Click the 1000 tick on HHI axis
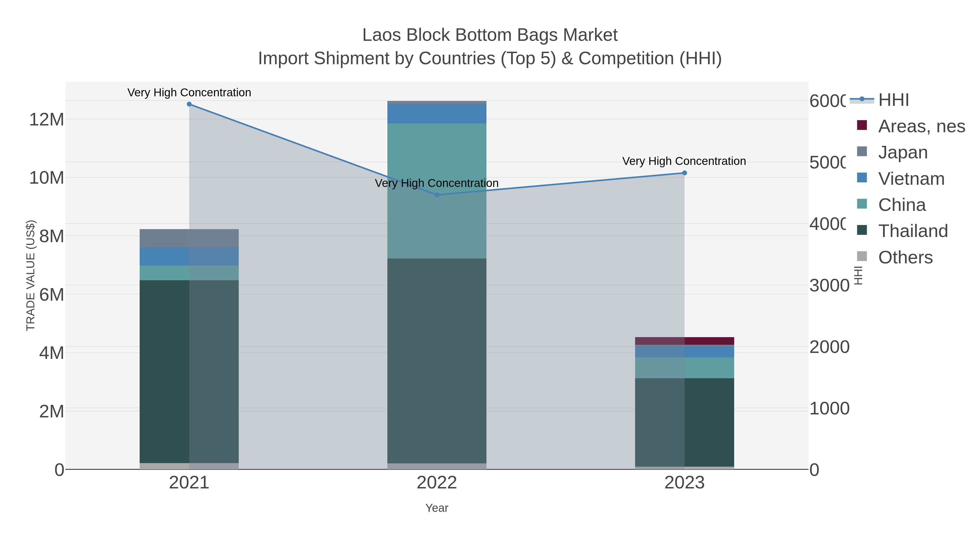 (830, 408)
